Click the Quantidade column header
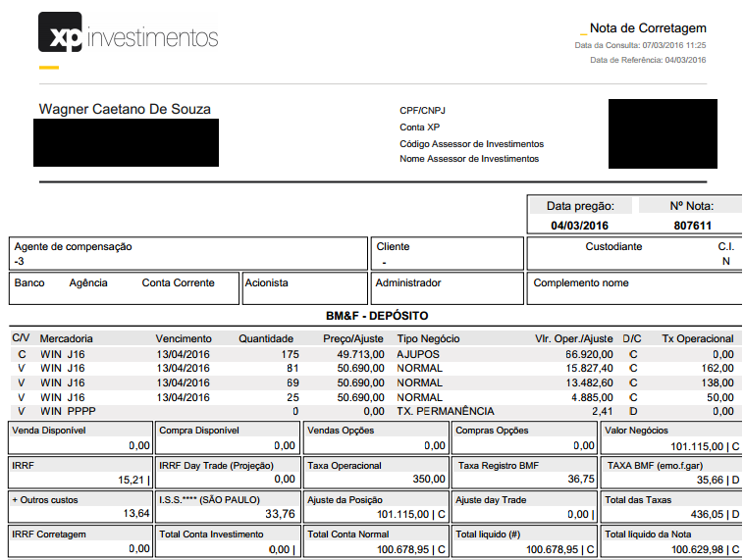The height and width of the screenshot is (560, 744). [266, 338]
